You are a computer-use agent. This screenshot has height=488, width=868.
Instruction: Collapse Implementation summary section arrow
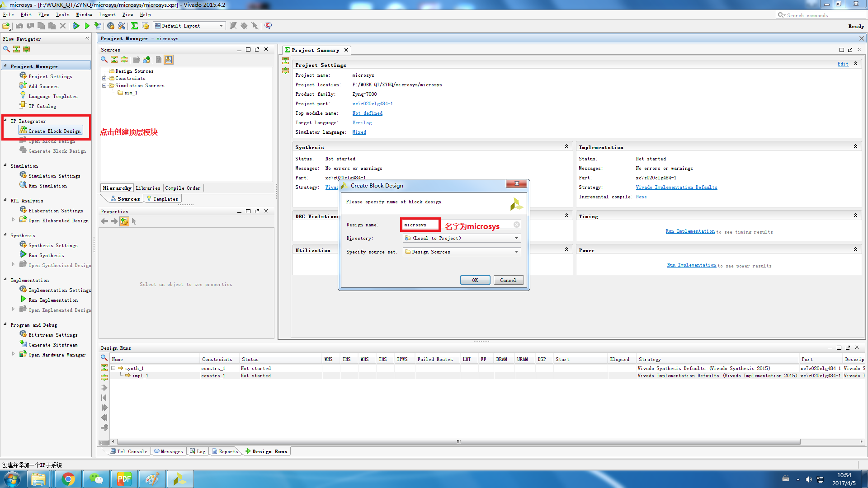855,146
